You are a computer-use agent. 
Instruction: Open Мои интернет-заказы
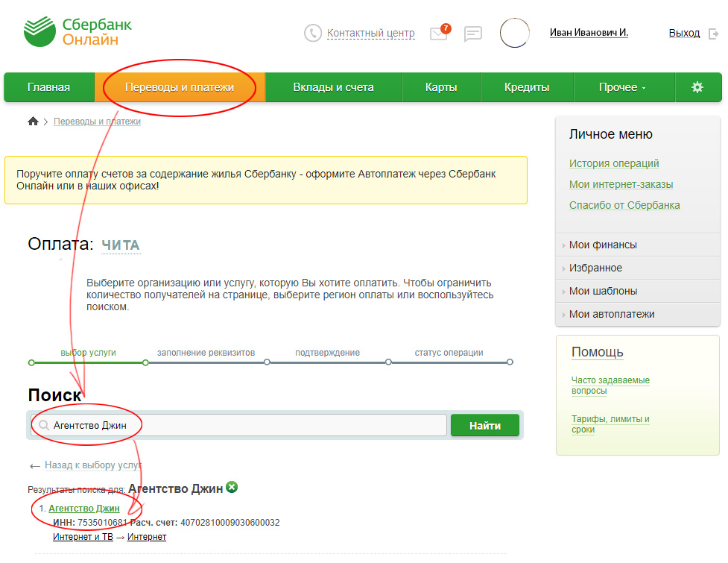(x=621, y=184)
